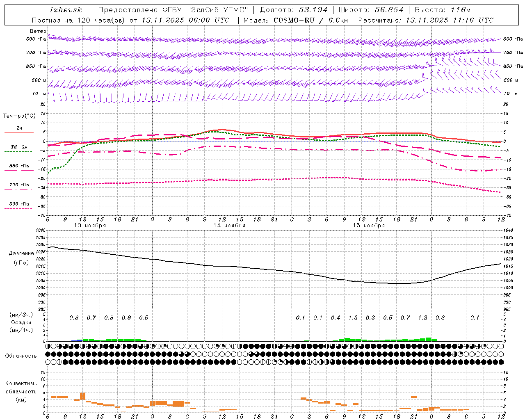Viewport: 525px width, 420px height.
Task: Select the Рассчитано: 13.11.2025 11:16 UTC text
Action: [426, 20]
